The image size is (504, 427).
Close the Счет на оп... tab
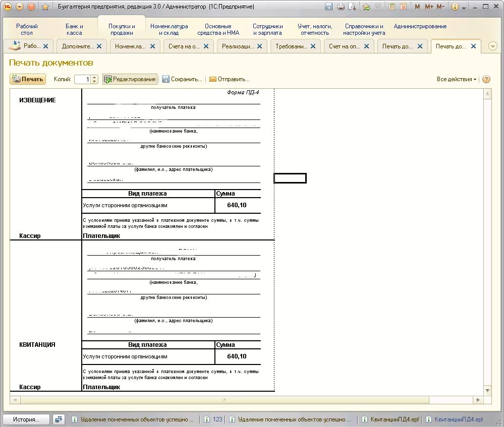(x=366, y=46)
